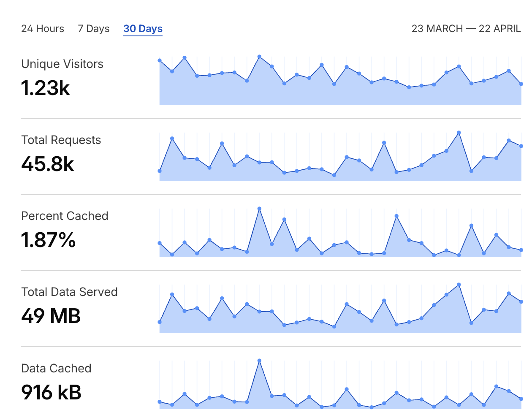Select the 45.8k requests figure
This screenshot has height=418, width=532.
click(x=48, y=164)
